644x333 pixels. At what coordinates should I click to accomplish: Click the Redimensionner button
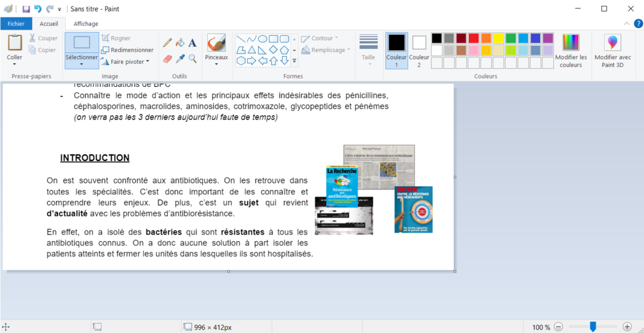coord(127,50)
